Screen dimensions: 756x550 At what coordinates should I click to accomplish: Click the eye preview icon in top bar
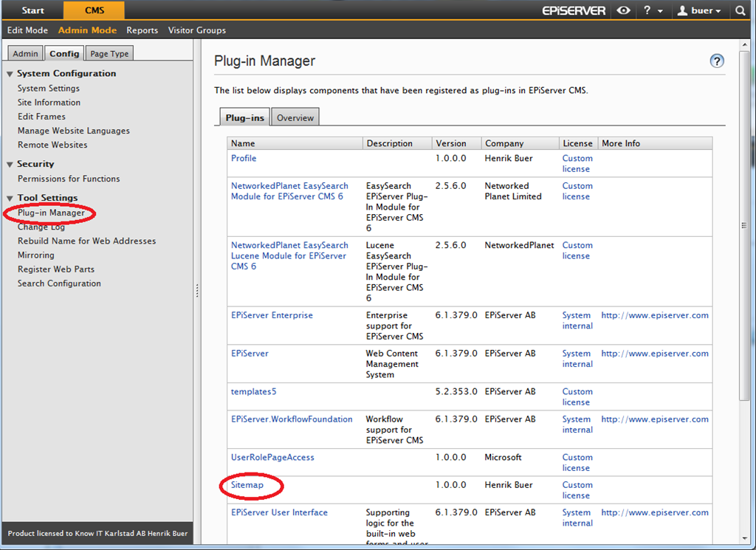[624, 10]
